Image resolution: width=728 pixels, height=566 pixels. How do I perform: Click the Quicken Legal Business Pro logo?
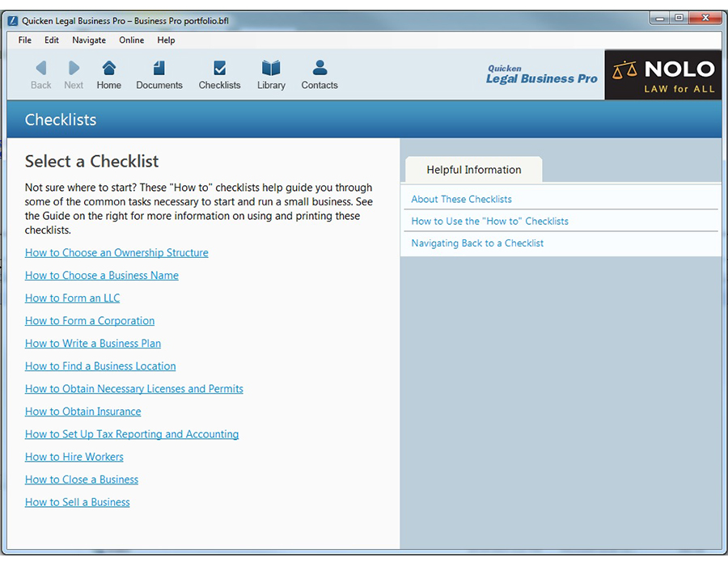[541, 74]
